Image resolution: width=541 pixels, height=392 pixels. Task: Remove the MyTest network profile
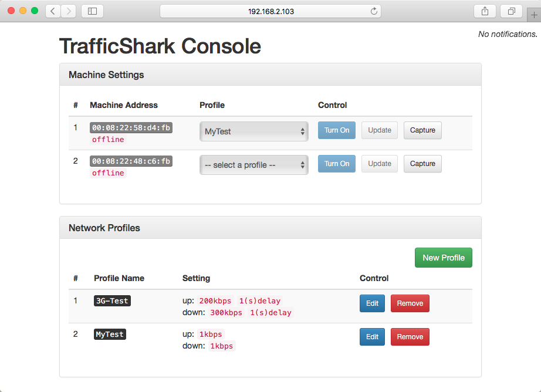click(410, 337)
